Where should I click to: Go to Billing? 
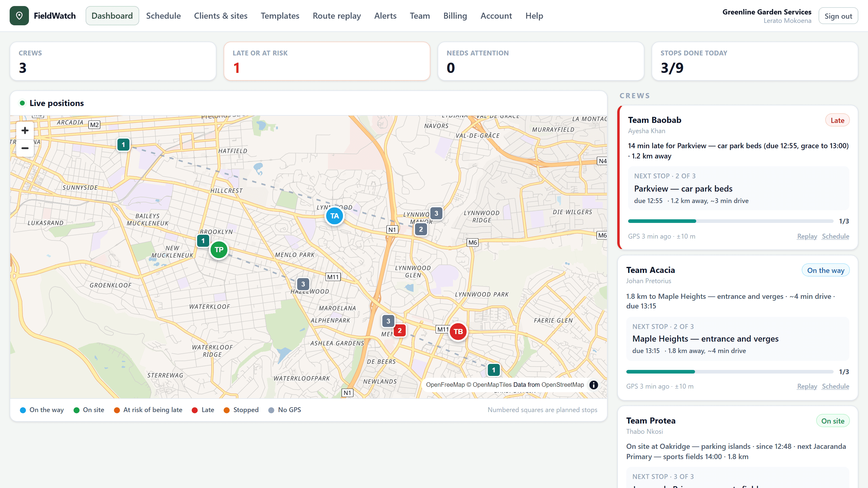coord(455,15)
